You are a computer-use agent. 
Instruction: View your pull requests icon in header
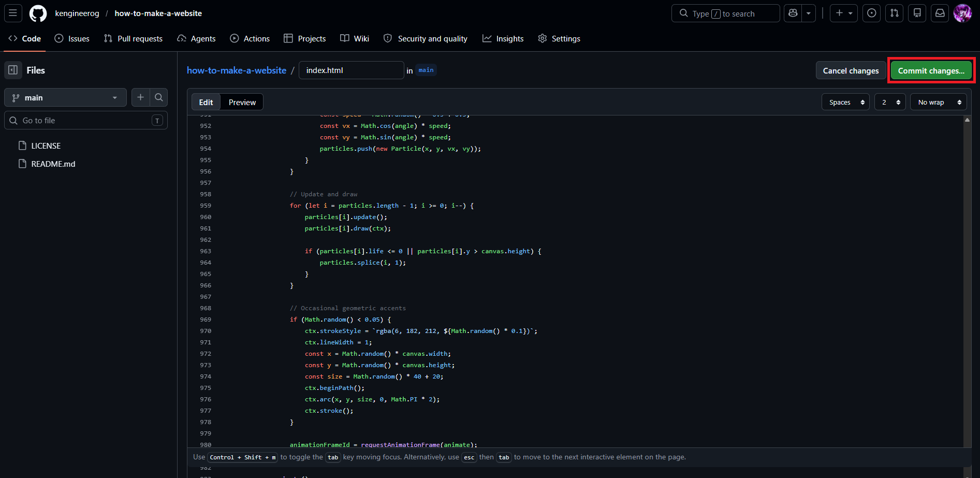tap(895, 13)
